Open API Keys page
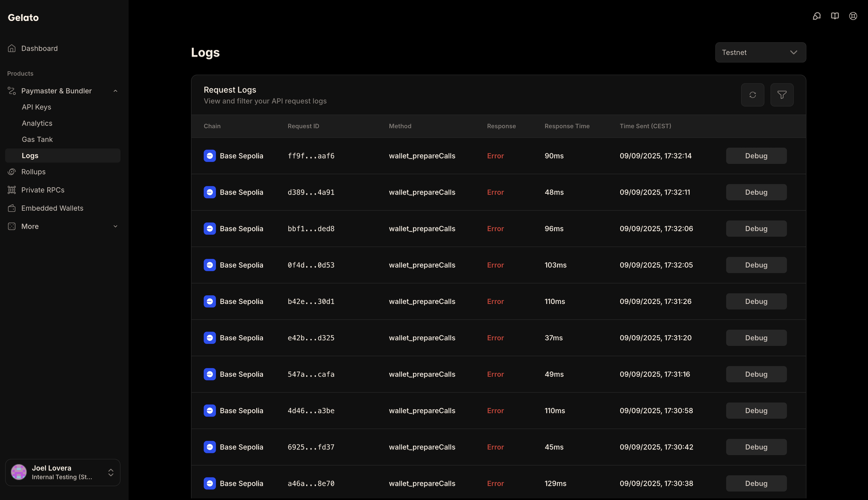The image size is (868, 500). pyautogui.click(x=36, y=107)
